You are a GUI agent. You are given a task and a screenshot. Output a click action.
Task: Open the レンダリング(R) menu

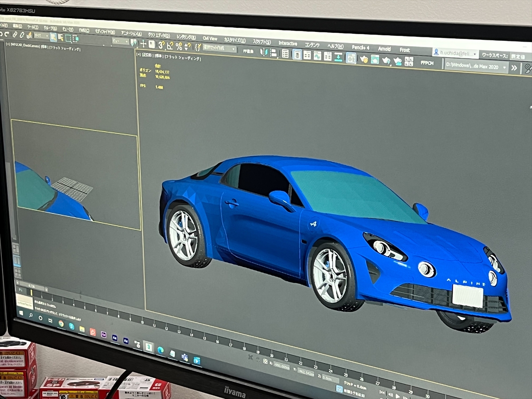186,37
